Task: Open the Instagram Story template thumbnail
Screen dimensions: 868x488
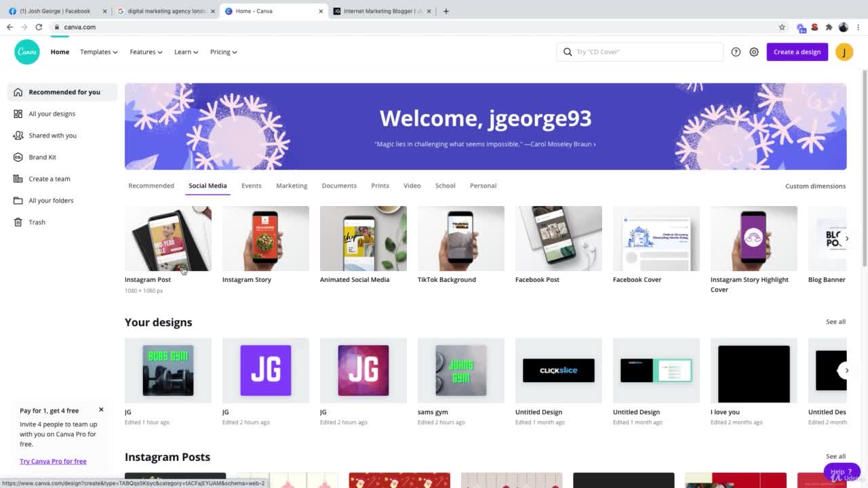Action: click(x=266, y=239)
